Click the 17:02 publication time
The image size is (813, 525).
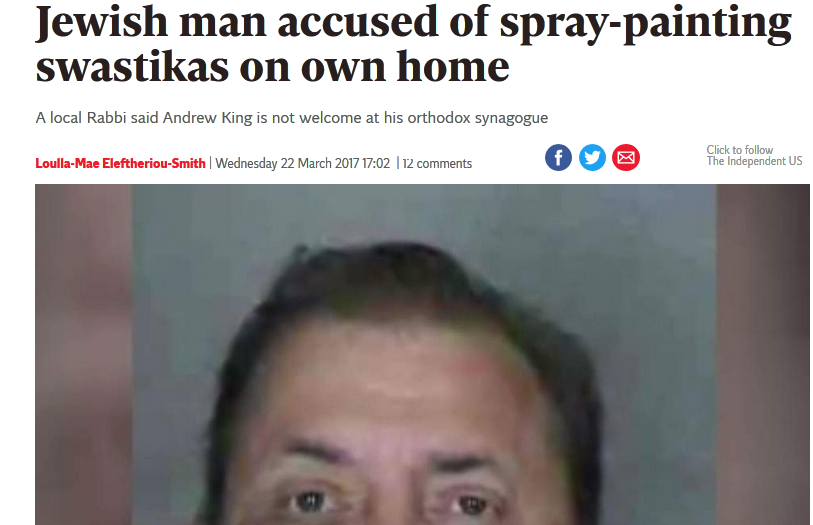point(376,163)
